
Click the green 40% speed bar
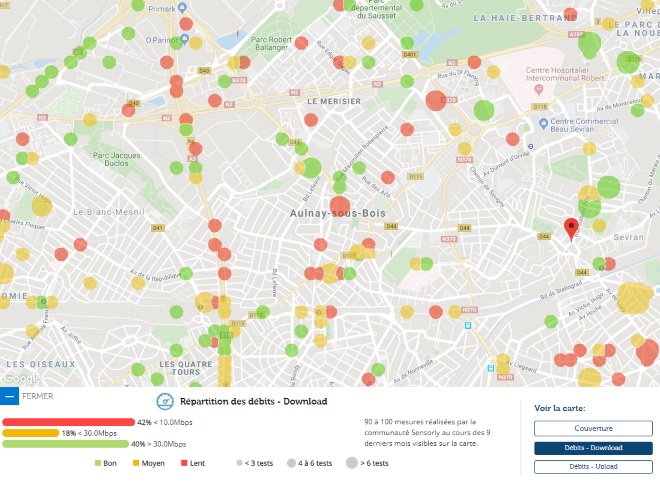(65, 444)
